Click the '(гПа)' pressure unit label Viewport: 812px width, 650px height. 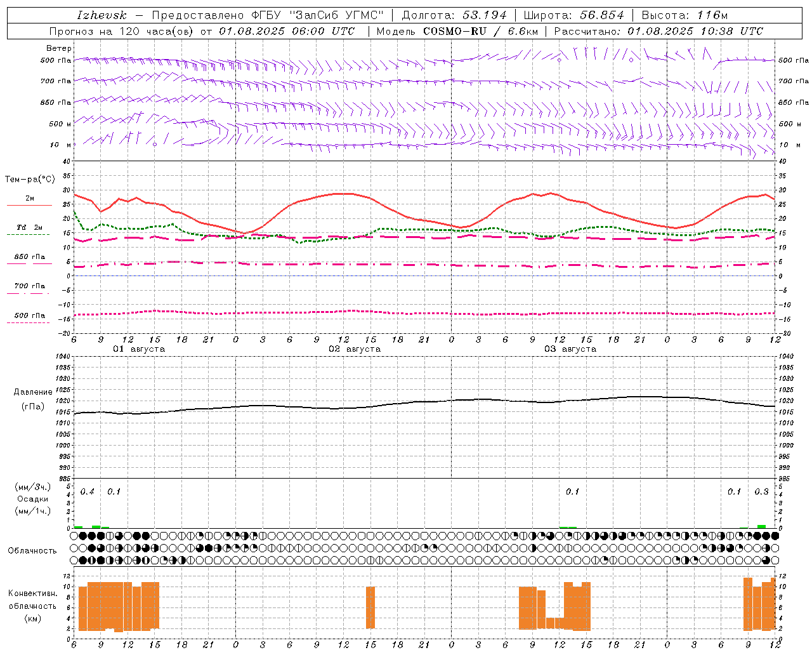(32, 407)
